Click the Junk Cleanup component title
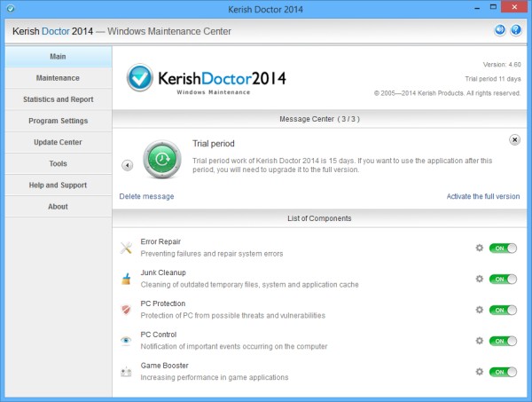The width and height of the screenshot is (532, 402). [x=163, y=272]
